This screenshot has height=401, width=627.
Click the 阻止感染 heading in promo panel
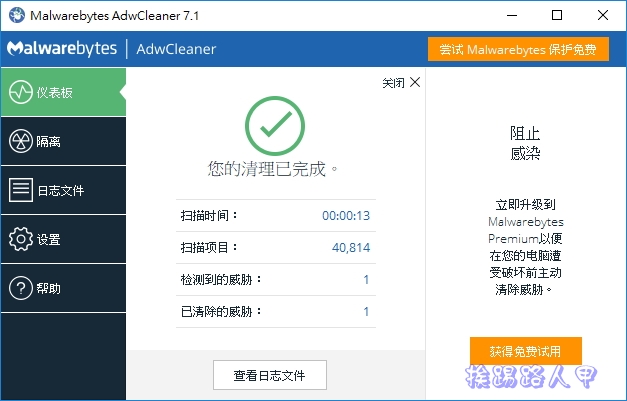pos(525,143)
